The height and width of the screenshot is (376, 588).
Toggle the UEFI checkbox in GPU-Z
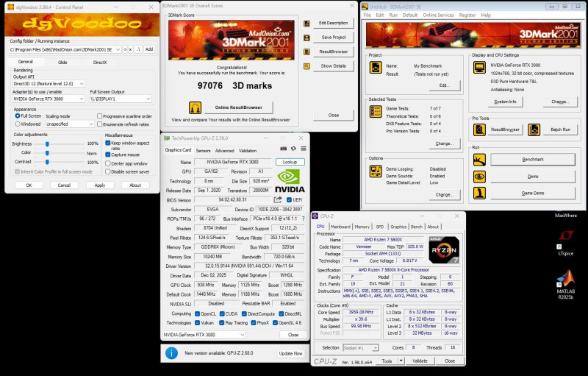[289, 200]
